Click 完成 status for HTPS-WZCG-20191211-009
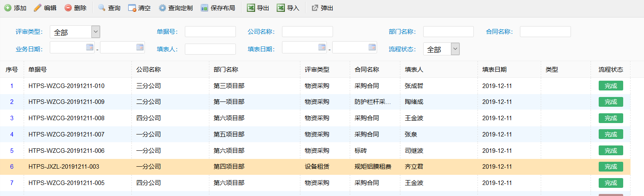The height and width of the screenshot is (196, 644). pos(611,102)
